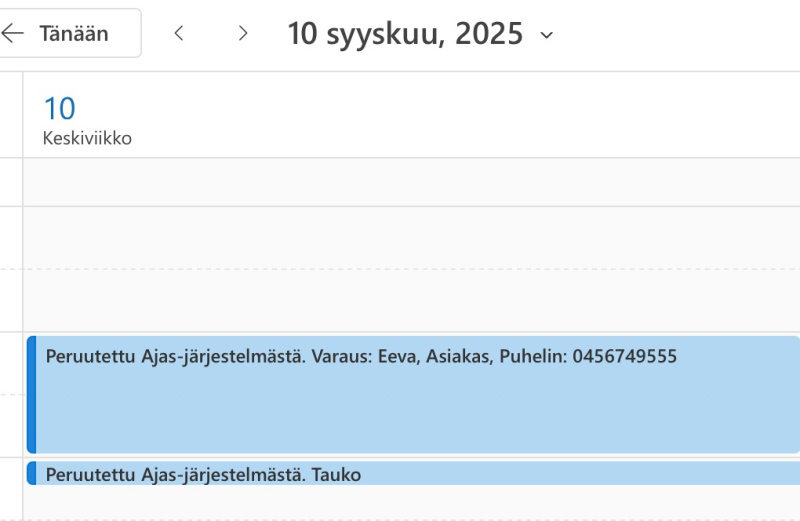Click the blue color bar of Tauko event
Viewport: 800px width, 521px height.
[31, 473]
